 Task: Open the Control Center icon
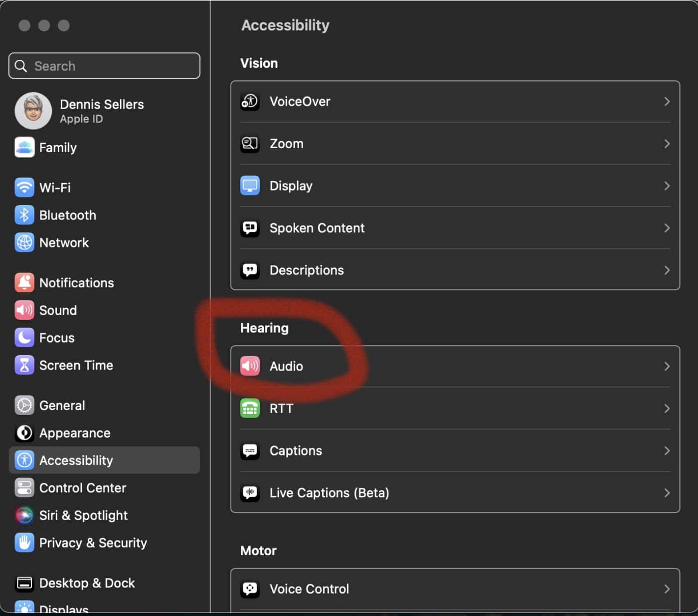[24, 487]
